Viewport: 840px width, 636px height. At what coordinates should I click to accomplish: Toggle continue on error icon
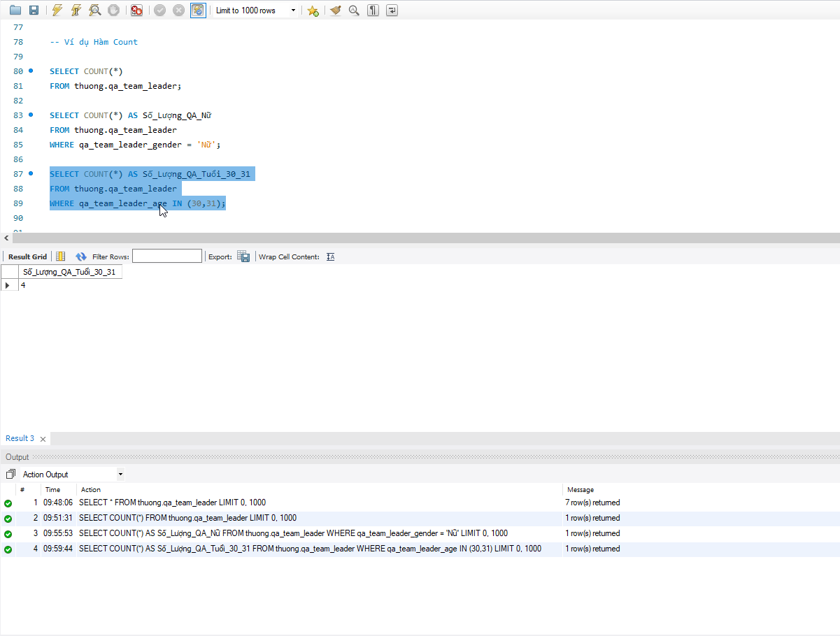point(137,10)
